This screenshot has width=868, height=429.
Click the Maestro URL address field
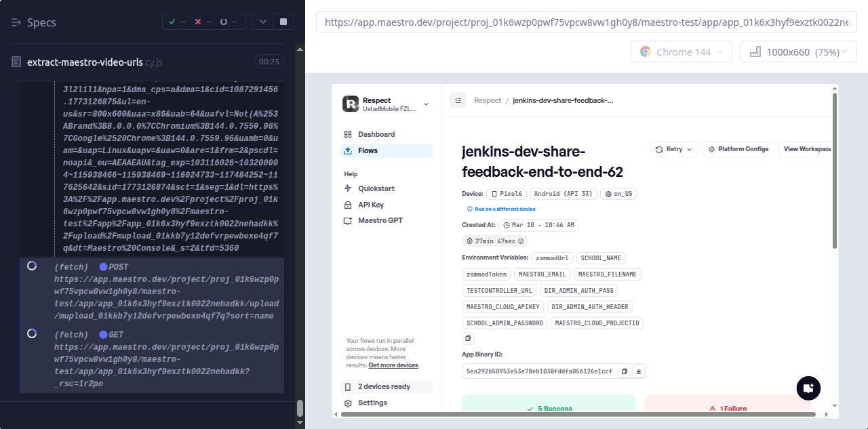pos(586,22)
